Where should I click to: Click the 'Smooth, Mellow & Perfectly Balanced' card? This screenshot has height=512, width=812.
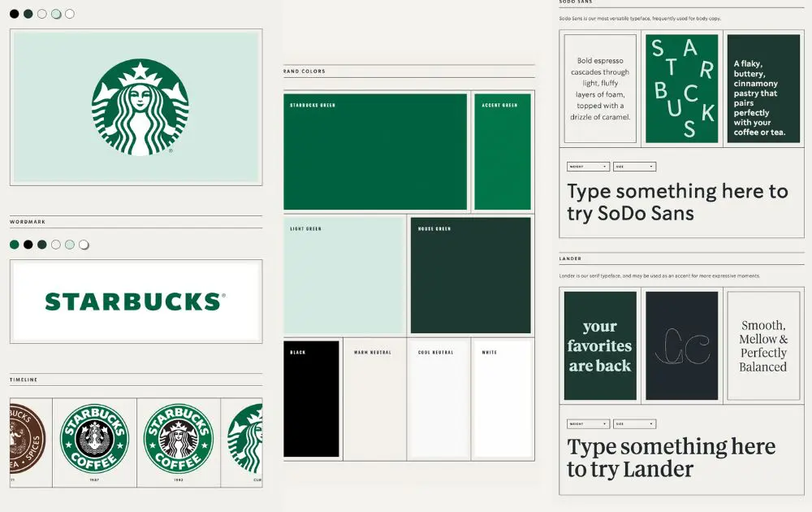[763, 345]
